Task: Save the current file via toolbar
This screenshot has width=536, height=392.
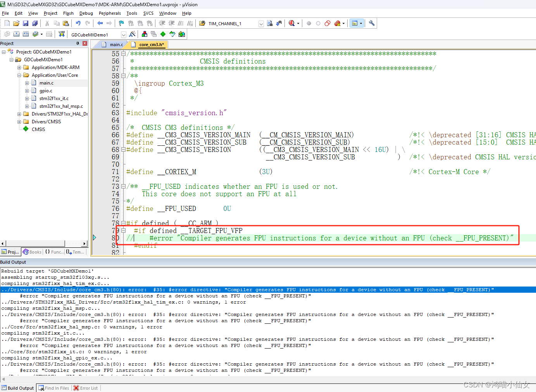Action: [26, 23]
